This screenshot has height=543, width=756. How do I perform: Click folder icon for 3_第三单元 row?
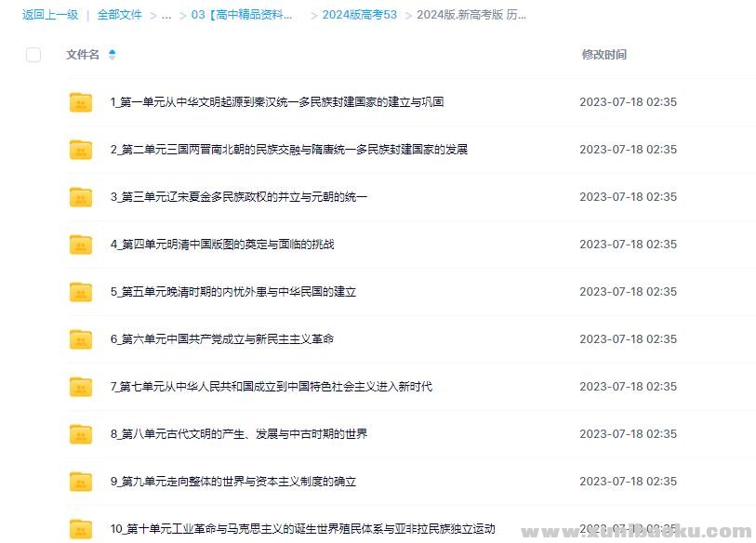click(x=81, y=197)
